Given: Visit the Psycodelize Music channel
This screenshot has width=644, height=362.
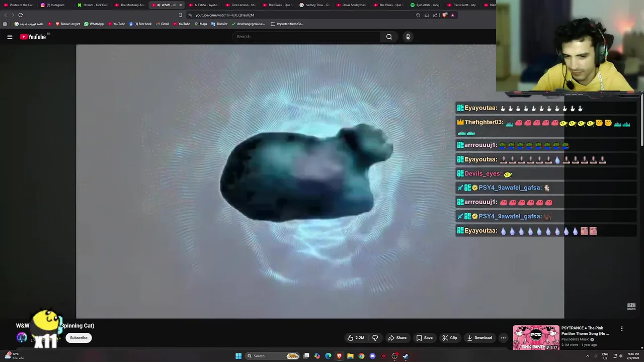Looking at the screenshot, I should click(x=576, y=339).
